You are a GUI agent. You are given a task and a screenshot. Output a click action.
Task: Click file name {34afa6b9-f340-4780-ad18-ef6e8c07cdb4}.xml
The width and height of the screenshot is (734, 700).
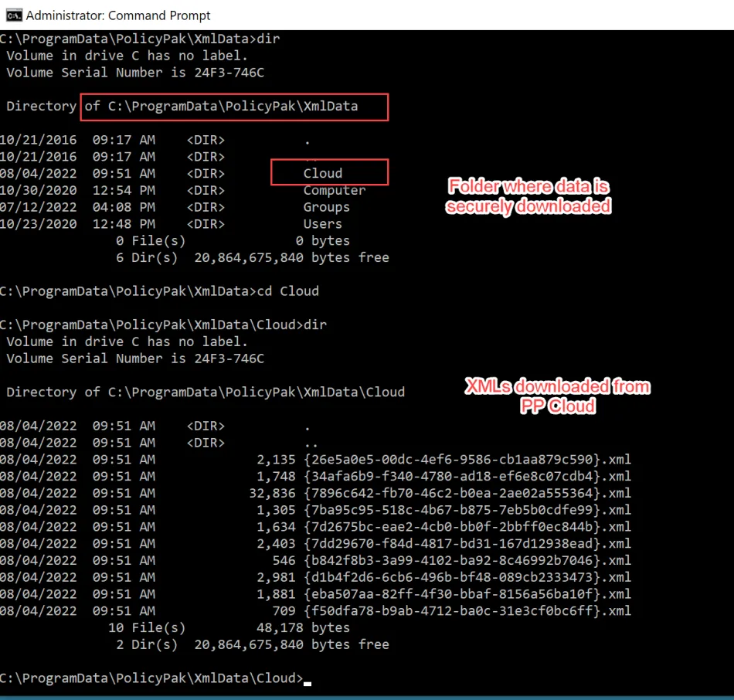click(467, 476)
